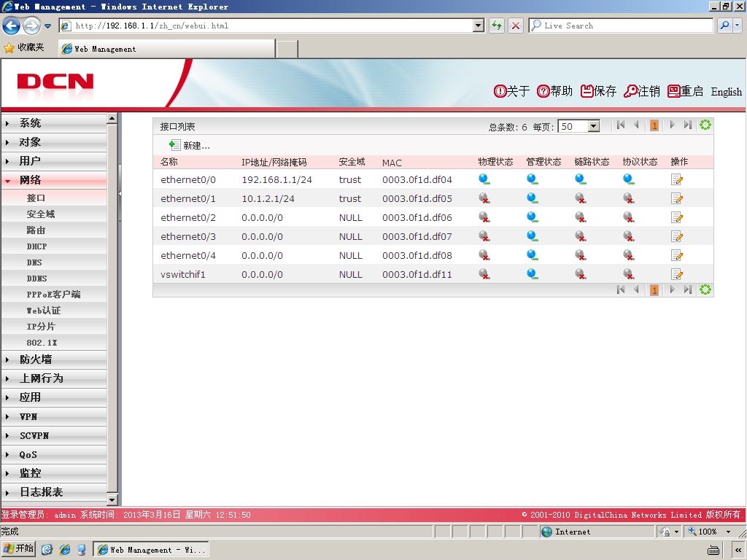
Task: Collapse the 网络 menu
Action: click(54, 180)
